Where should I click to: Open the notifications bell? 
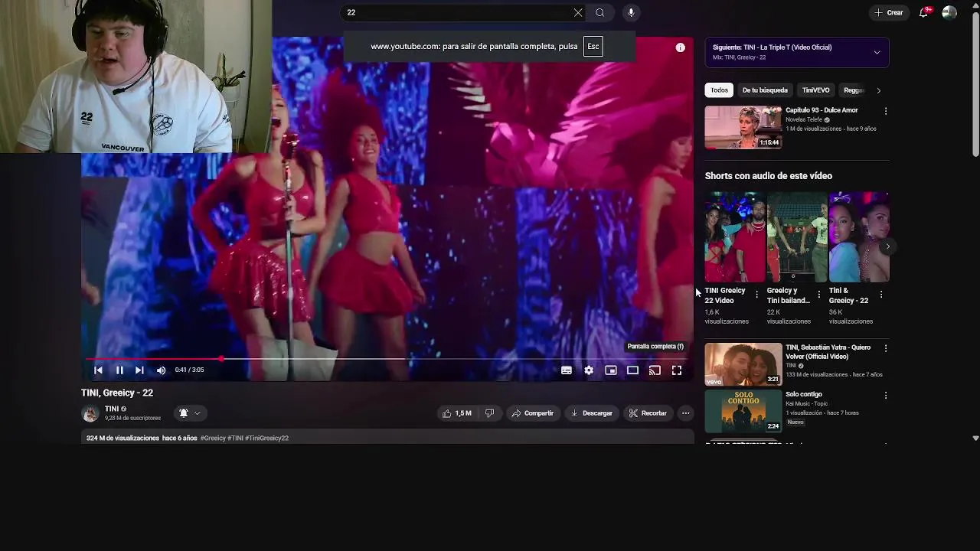[x=924, y=12]
